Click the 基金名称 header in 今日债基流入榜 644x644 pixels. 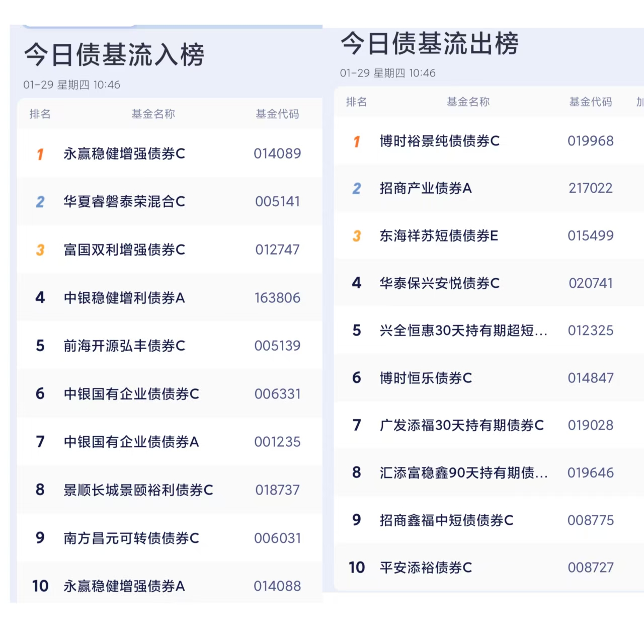153,114
